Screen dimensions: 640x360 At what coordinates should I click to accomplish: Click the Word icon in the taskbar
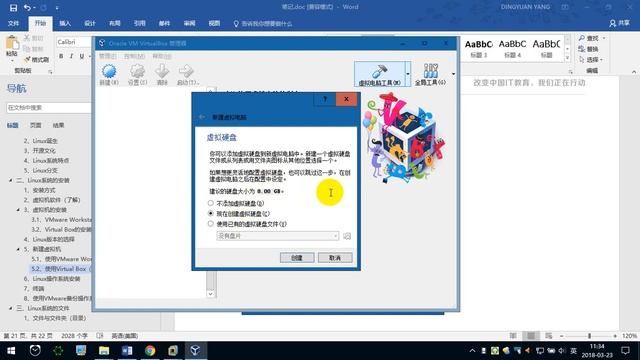127,351
